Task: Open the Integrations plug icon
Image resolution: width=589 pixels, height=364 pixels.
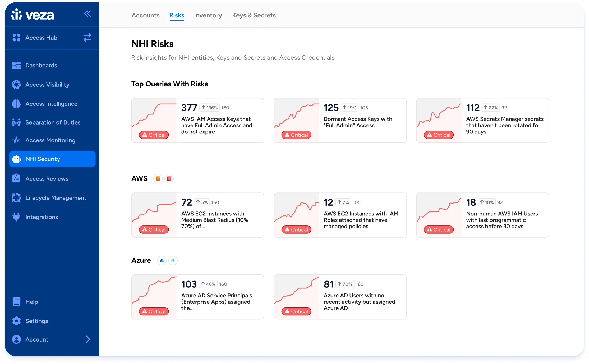Action: tap(16, 217)
